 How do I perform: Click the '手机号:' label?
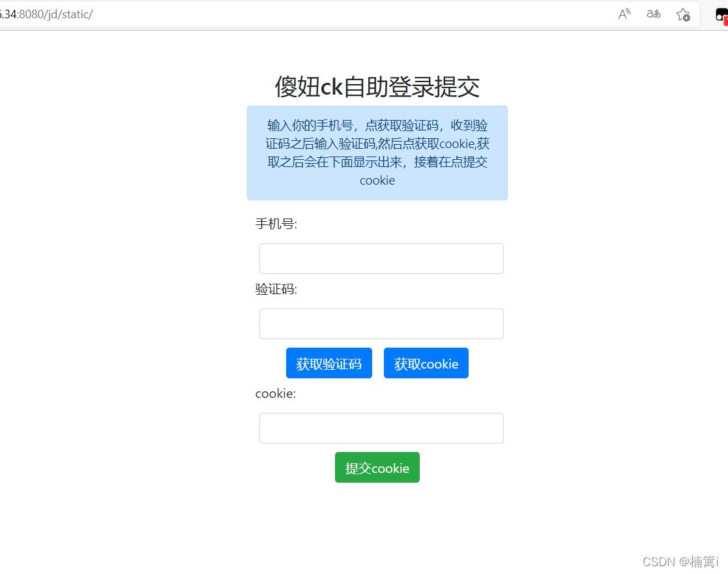pos(276,224)
